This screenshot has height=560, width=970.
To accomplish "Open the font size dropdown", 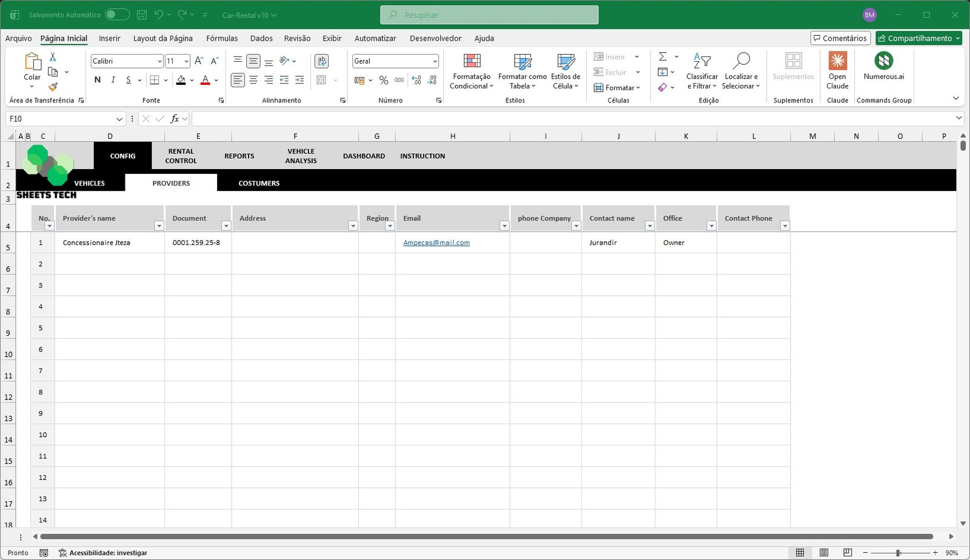I will (185, 61).
